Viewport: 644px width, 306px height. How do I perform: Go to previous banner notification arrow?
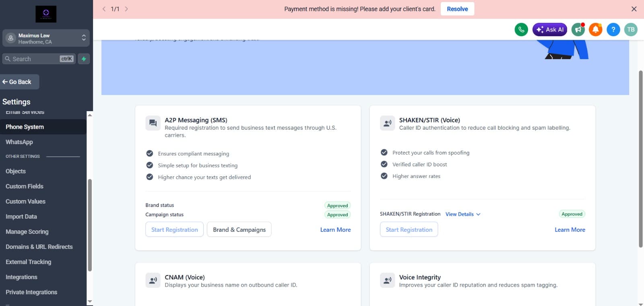point(104,9)
